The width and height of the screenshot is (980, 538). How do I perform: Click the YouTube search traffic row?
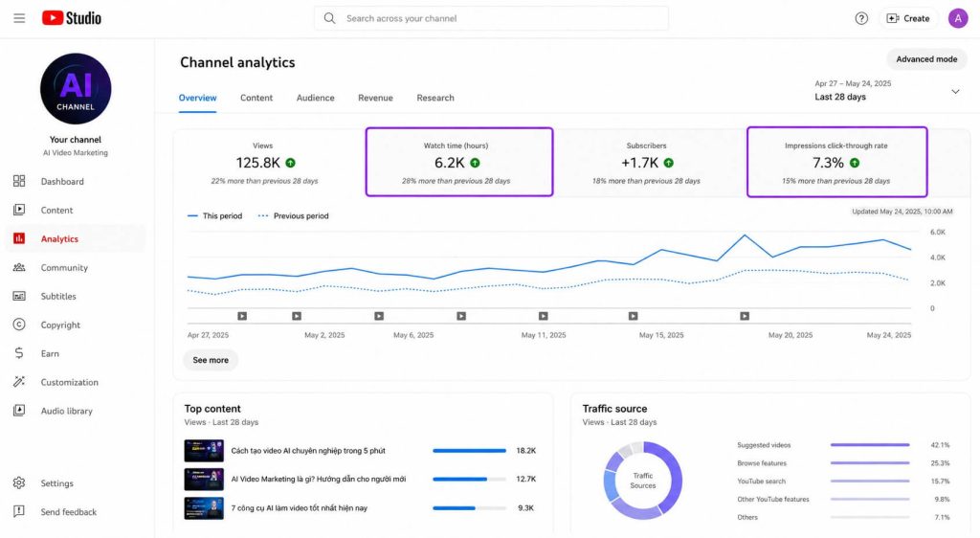843,482
